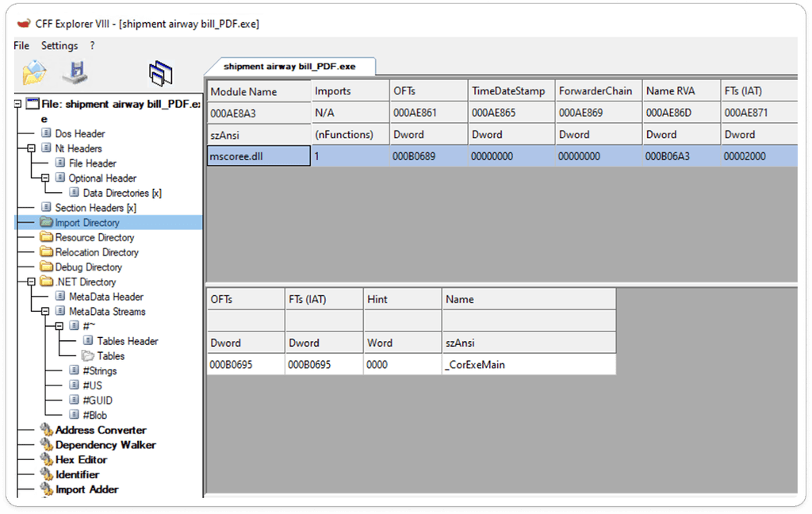Screen dimensions: 812x514
Task: Open the Hex Editor
Action: (81, 459)
